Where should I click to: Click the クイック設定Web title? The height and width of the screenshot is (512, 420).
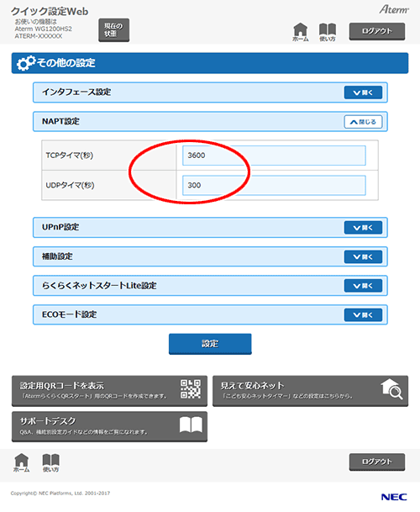click(50, 12)
